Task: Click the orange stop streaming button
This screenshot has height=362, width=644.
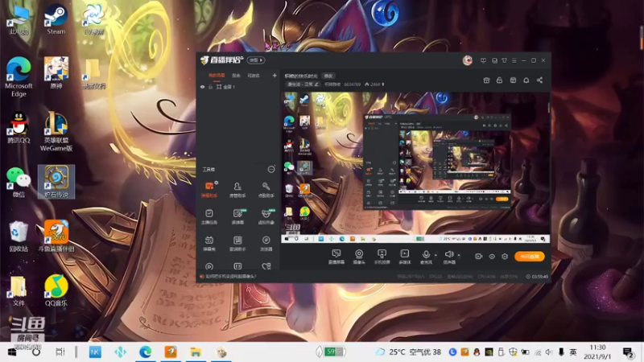Action: pyautogui.click(x=530, y=257)
